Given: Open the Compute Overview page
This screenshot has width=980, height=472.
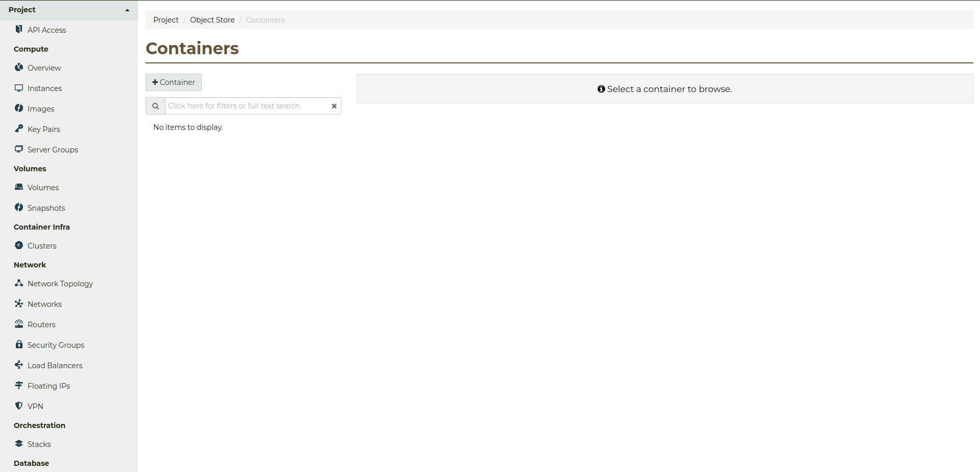Looking at the screenshot, I should (43, 67).
